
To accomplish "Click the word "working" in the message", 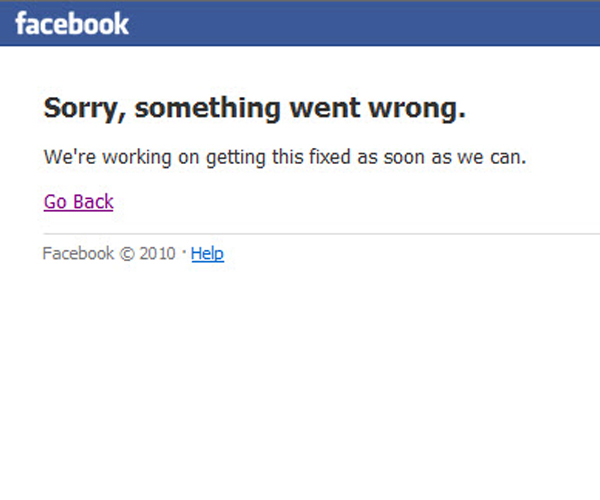I will pos(127,158).
